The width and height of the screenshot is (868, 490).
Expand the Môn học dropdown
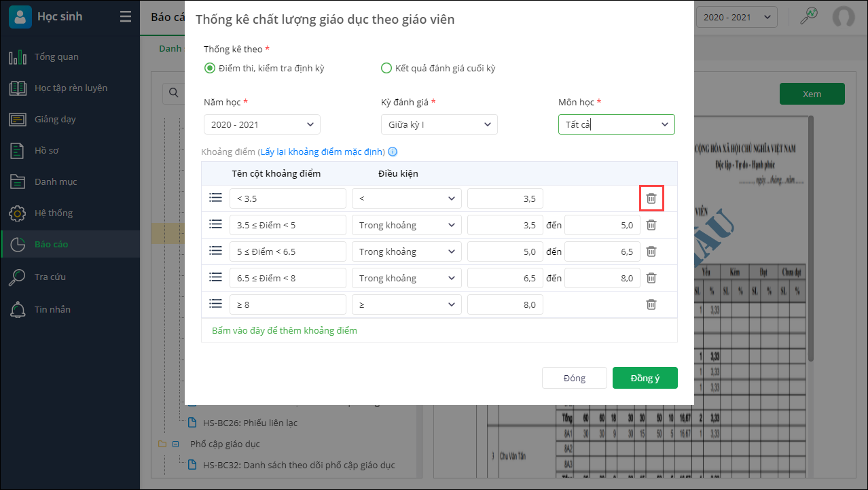[x=617, y=124]
